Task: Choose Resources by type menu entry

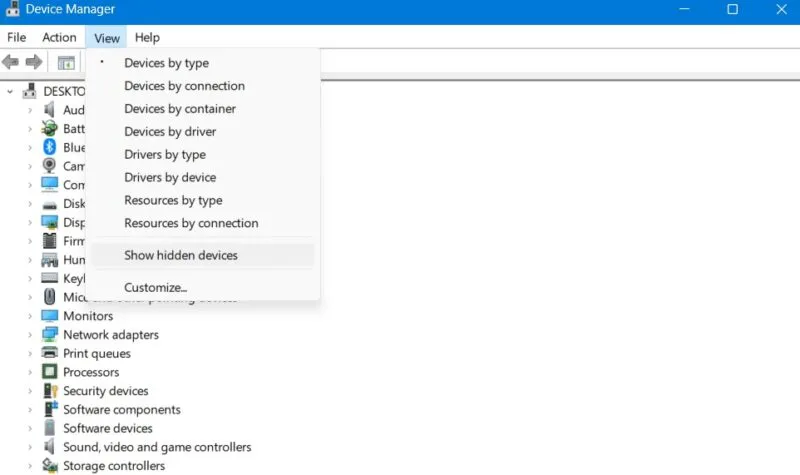Action: click(173, 200)
